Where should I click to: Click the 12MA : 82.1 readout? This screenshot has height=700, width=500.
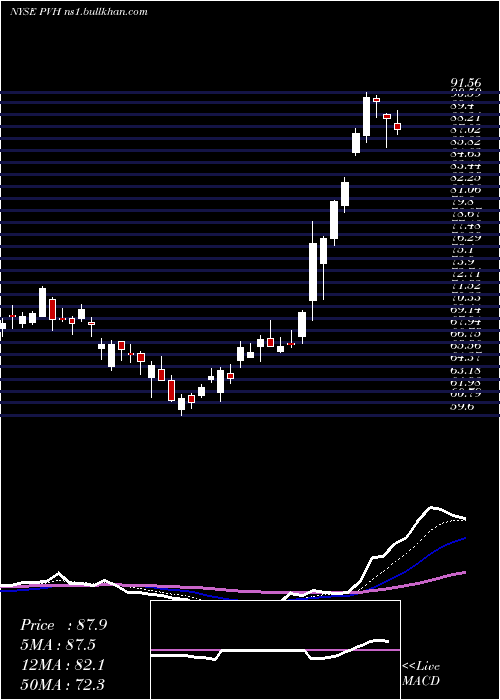pos(62,664)
